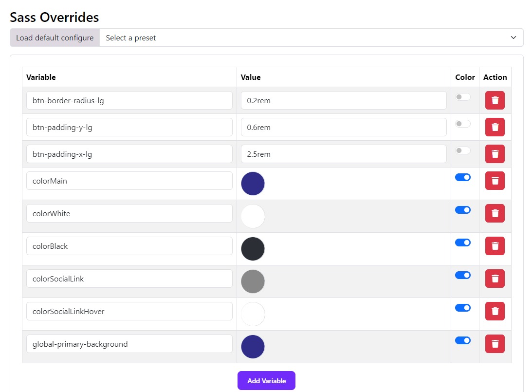Delete the colorWhite variable
This screenshot has height=392, width=532.
click(x=495, y=213)
